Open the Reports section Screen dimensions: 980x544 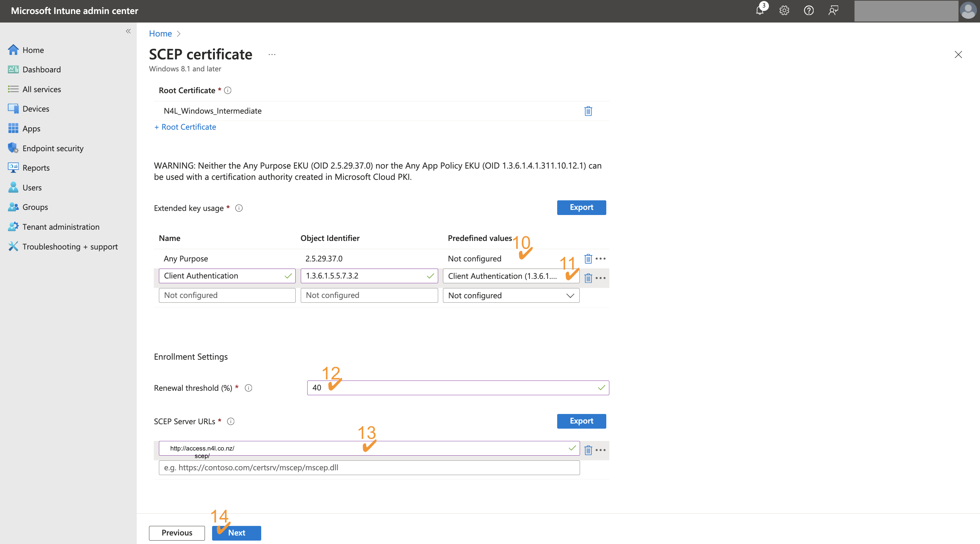click(36, 168)
